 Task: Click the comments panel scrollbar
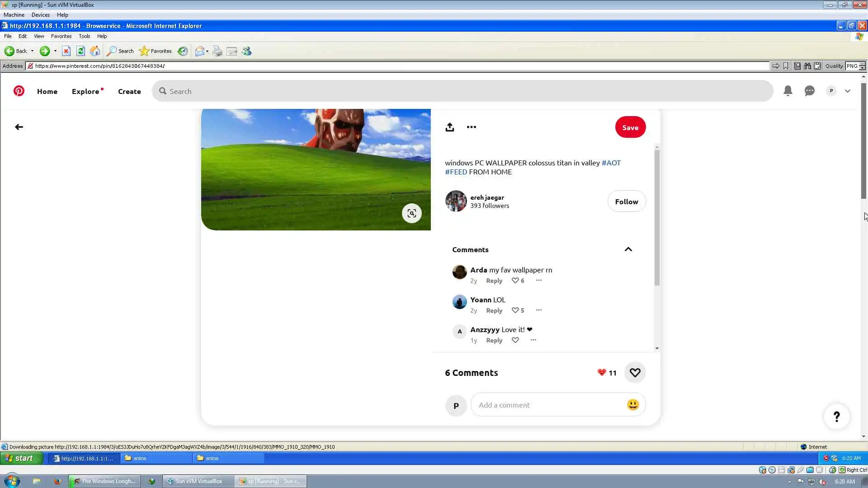tap(657, 217)
